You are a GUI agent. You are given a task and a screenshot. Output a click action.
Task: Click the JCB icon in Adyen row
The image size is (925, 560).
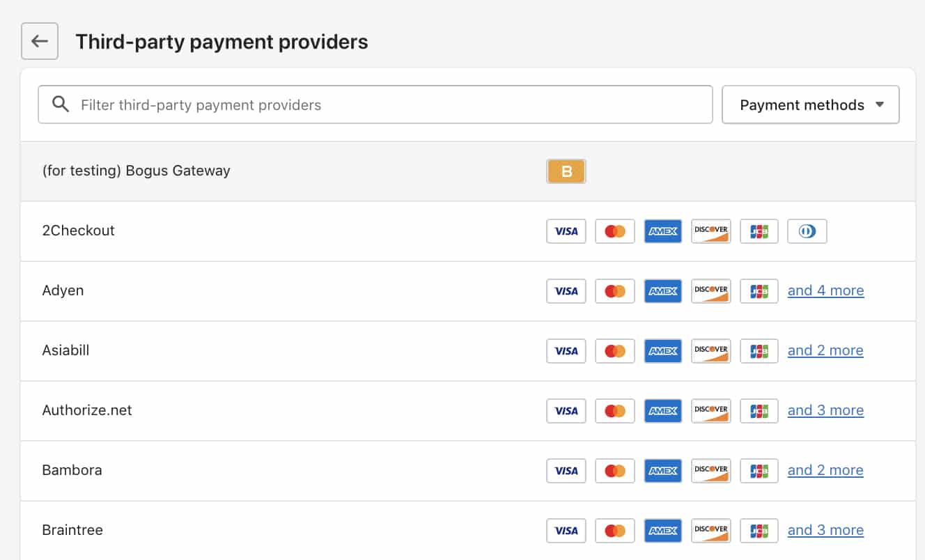coord(759,291)
